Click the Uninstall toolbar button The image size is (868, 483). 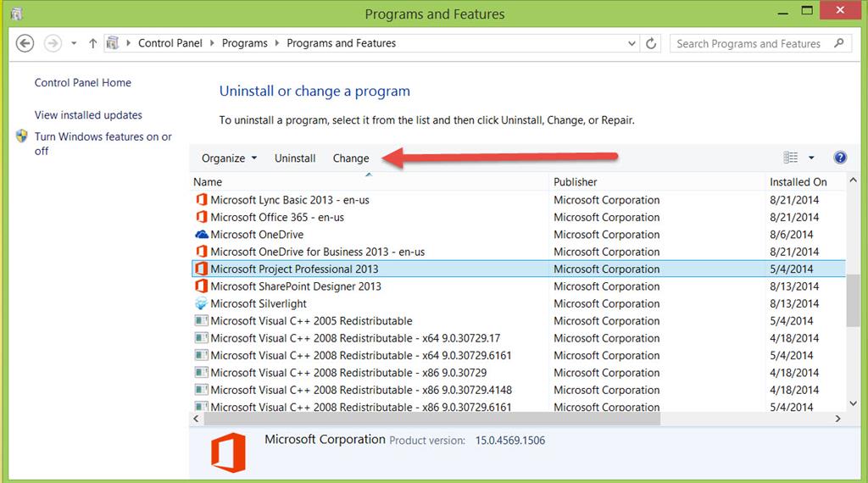pyautogui.click(x=295, y=158)
